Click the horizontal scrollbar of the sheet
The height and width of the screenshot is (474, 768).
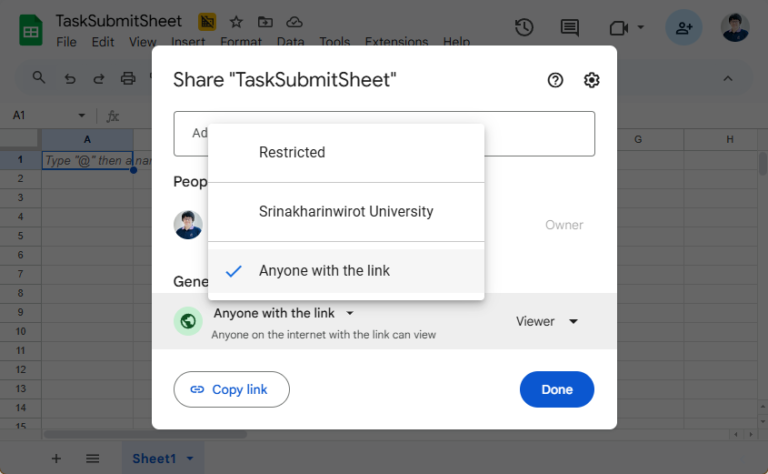coord(145,434)
